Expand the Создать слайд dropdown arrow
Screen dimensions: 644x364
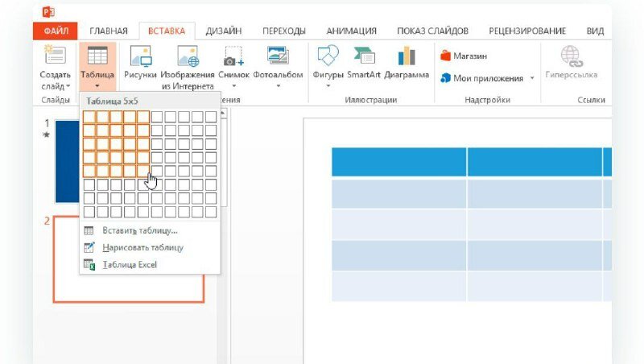tap(68, 86)
